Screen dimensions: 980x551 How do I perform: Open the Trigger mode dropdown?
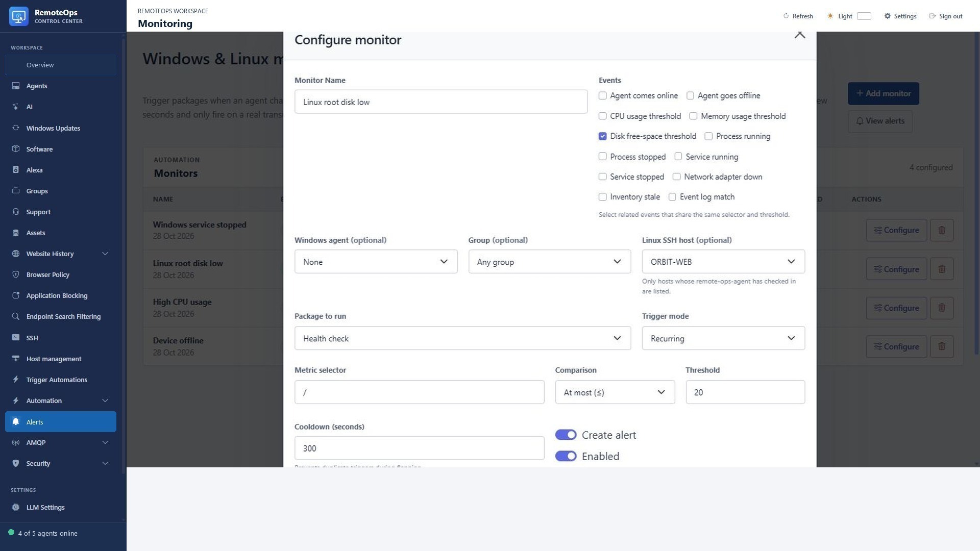[723, 338]
